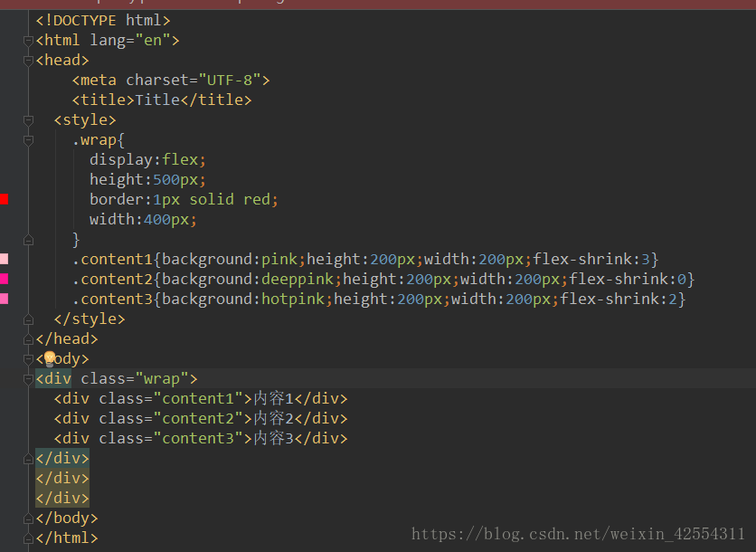
Task: Click the closing </head> tag text
Action: pos(67,339)
